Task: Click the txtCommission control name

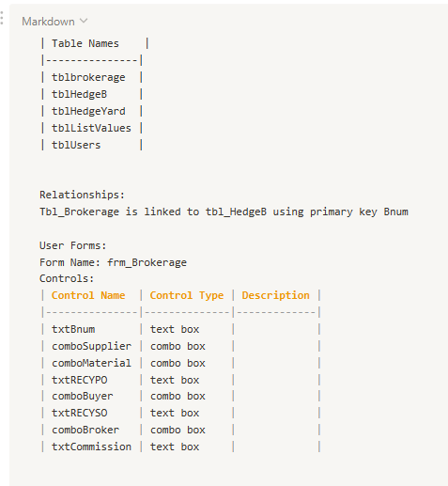Action: click(91, 447)
